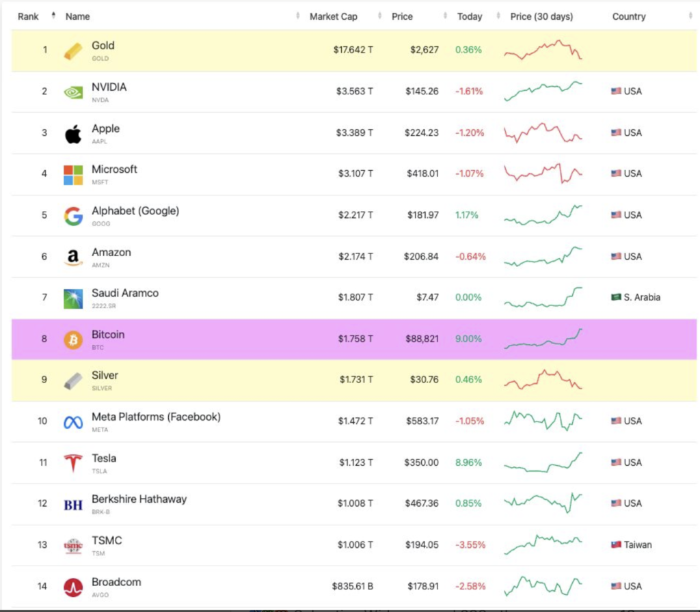Click the Meta infinity logo icon
The image size is (700, 612).
tap(72, 422)
